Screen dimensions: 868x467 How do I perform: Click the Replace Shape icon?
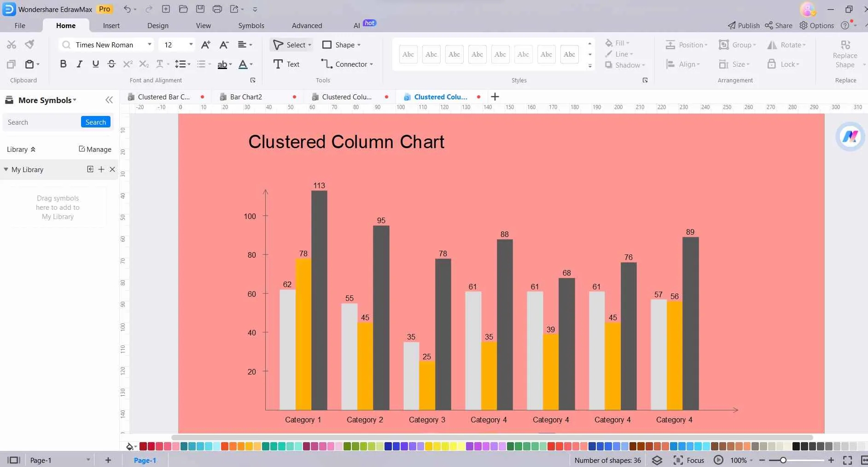point(845,44)
